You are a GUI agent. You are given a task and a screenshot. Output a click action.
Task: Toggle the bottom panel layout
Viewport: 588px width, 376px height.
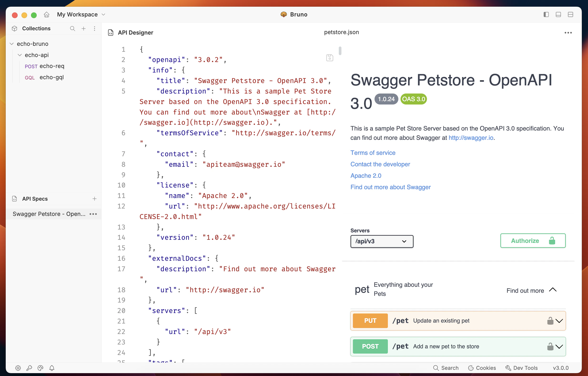(x=558, y=14)
